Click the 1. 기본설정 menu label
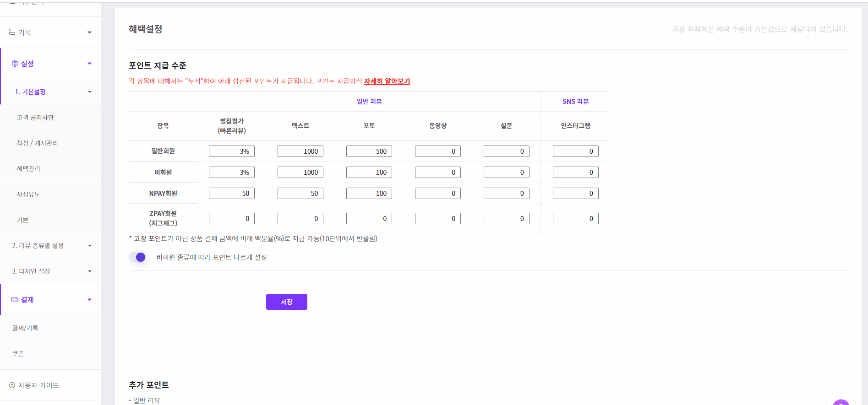This screenshot has width=868, height=405. 30,92
